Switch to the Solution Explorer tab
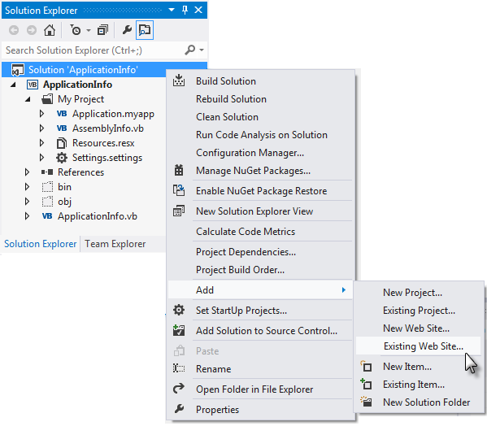Image resolution: width=487 pixels, height=448 pixels. click(41, 244)
